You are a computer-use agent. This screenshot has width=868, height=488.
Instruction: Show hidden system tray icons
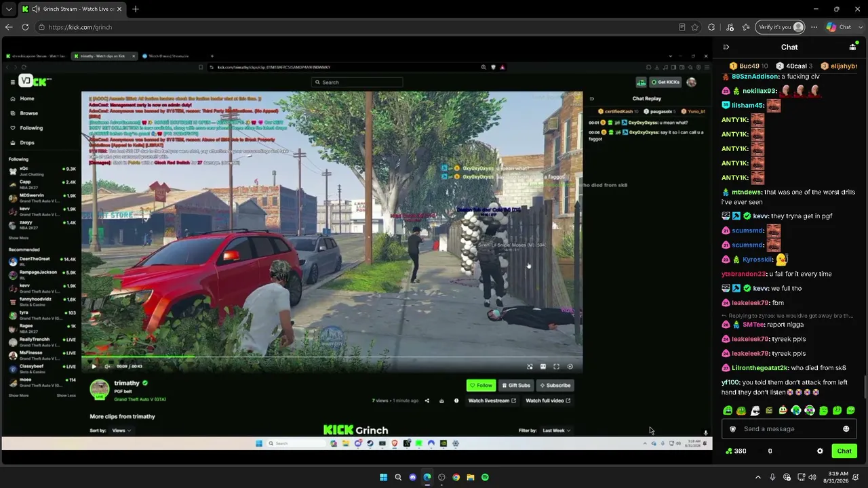coord(758,477)
